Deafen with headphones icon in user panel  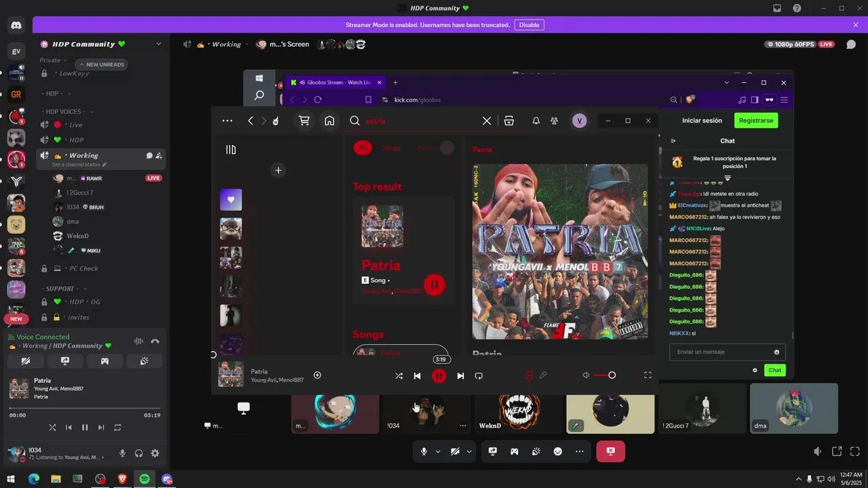coord(139,453)
